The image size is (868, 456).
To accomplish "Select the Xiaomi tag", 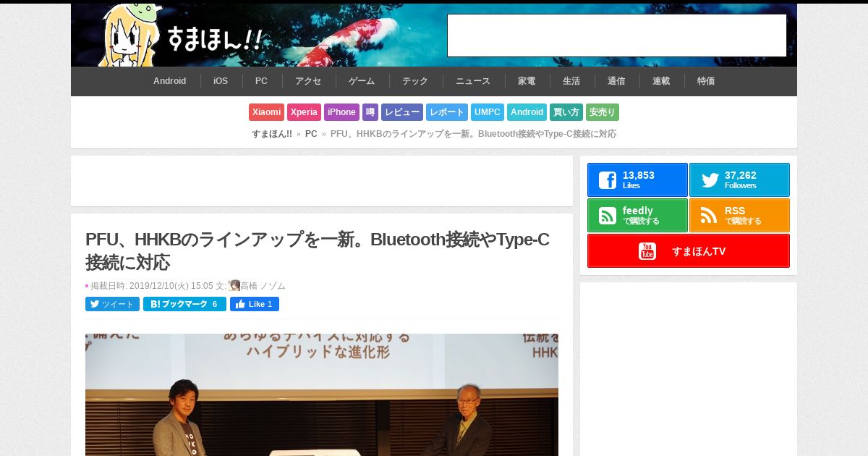I will [x=266, y=112].
